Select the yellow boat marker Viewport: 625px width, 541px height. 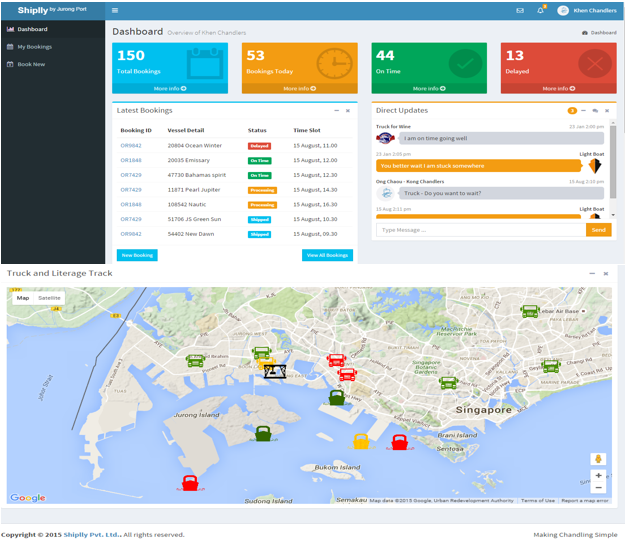(x=361, y=442)
